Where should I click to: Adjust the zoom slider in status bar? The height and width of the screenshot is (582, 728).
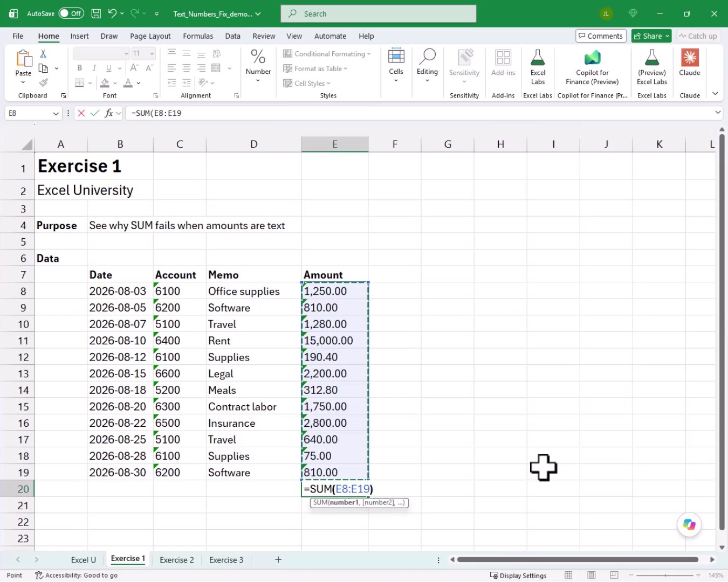[664, 575]
